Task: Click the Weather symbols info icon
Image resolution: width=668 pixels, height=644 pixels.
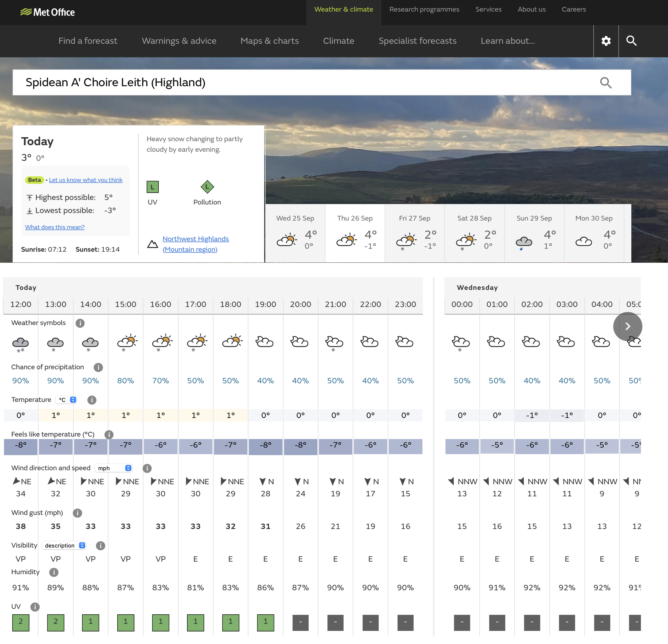Action: 80,323
